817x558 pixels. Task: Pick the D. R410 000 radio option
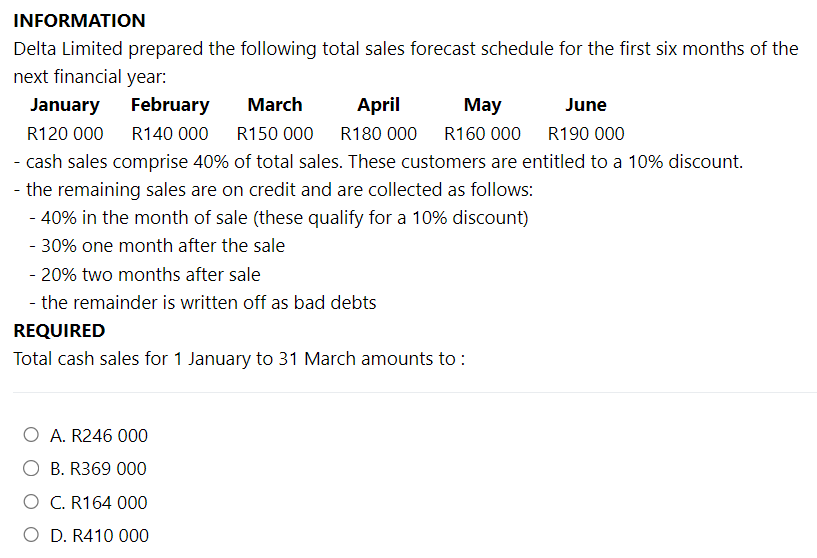pyautogui.click(x=31, y=535)
